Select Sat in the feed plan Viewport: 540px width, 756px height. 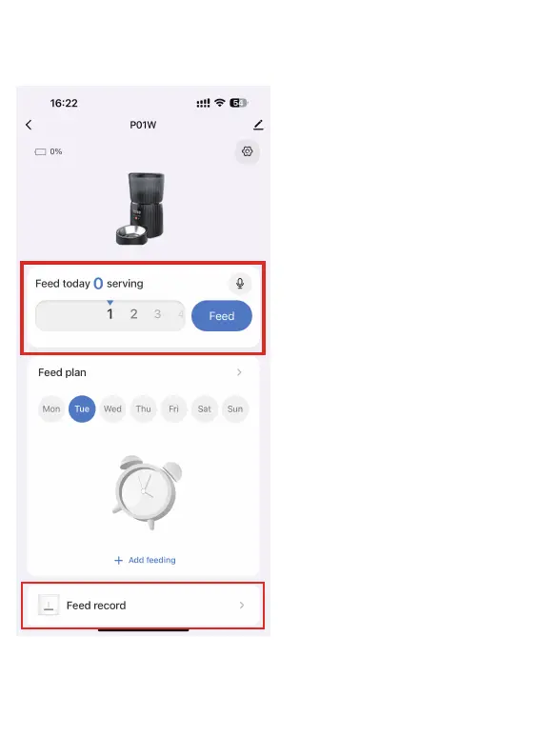205,408
